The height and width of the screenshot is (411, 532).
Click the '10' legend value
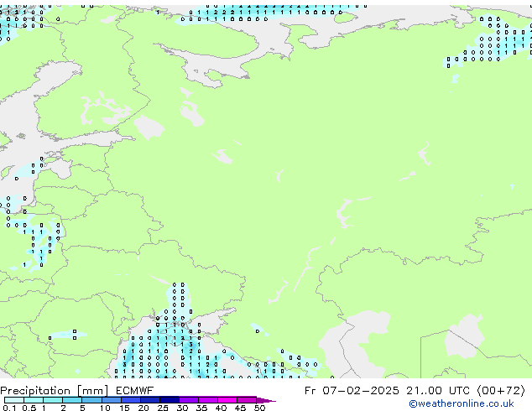coord(105,408)
